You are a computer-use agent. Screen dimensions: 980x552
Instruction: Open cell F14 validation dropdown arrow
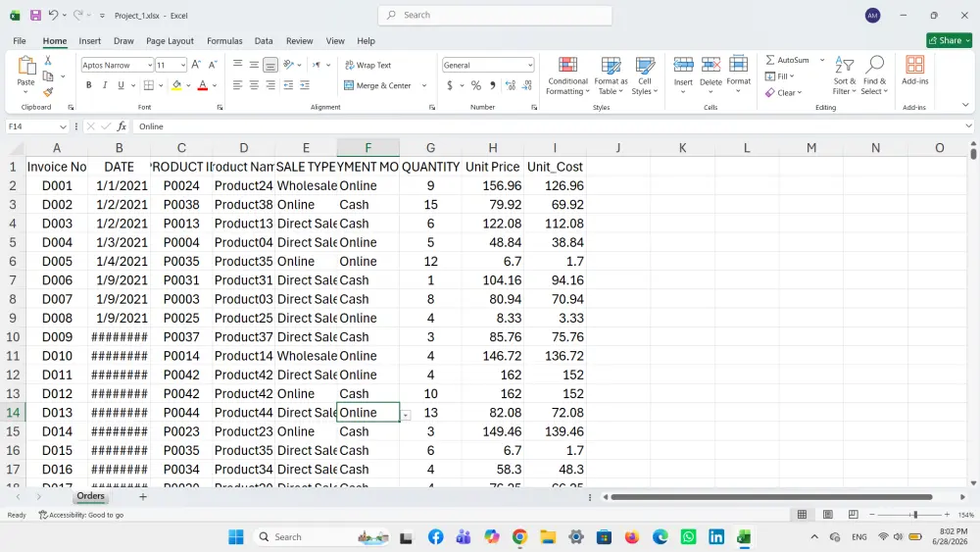[x=406, y=415]
